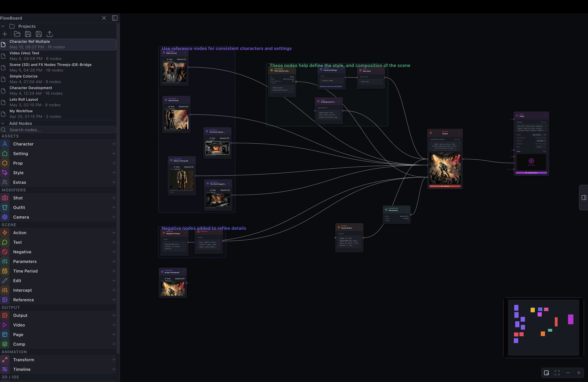This screenshot has height=382, width=588.
Task: Toggle Sequence Off in Alex Portrait node
Action: 183,107
